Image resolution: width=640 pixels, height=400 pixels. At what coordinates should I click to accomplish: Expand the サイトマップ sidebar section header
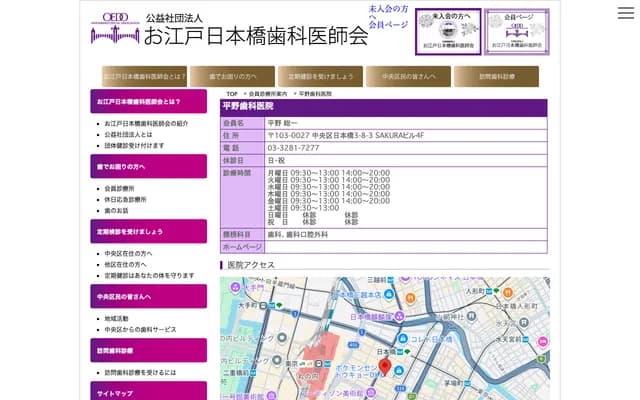coord(148,394)
